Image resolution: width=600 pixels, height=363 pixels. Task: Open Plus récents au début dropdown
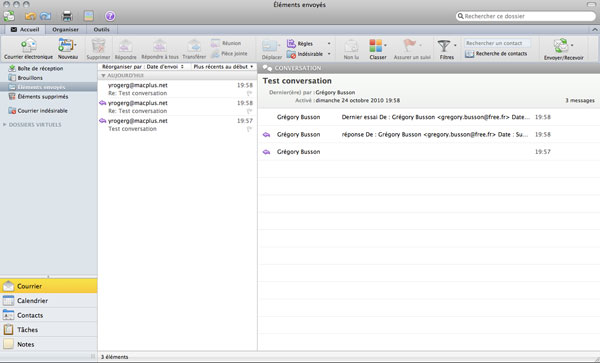[223, 67]
